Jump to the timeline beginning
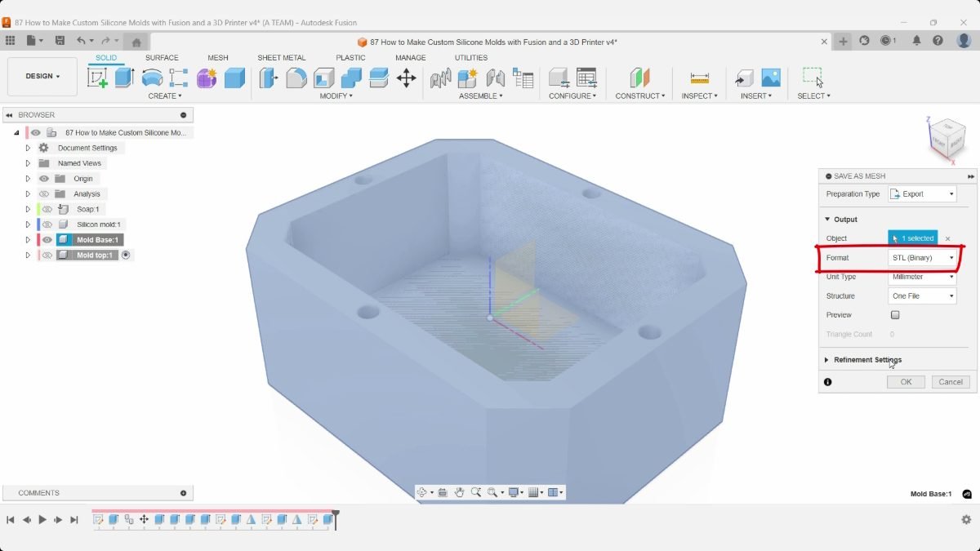The image size is (980, 551). coord(11,519)
